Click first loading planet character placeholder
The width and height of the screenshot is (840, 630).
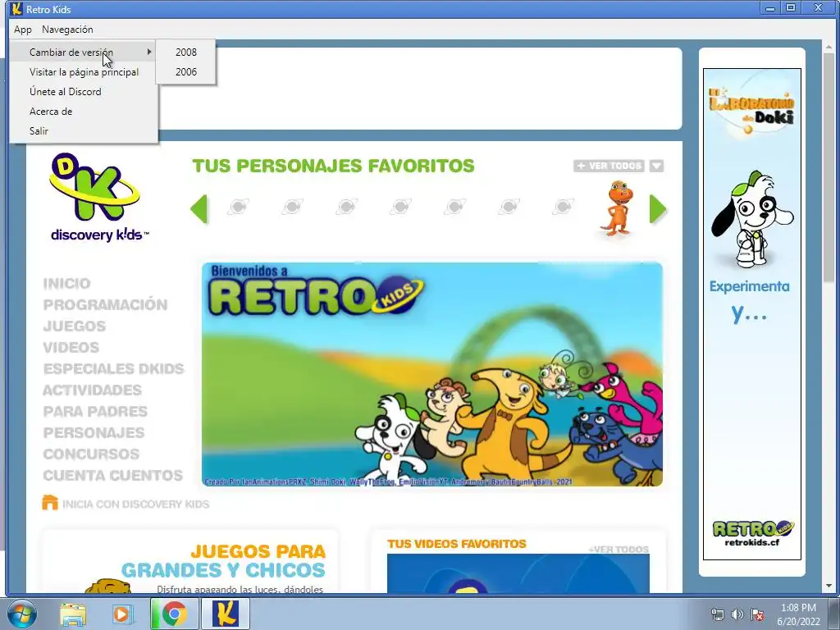(x=239, y=207)
